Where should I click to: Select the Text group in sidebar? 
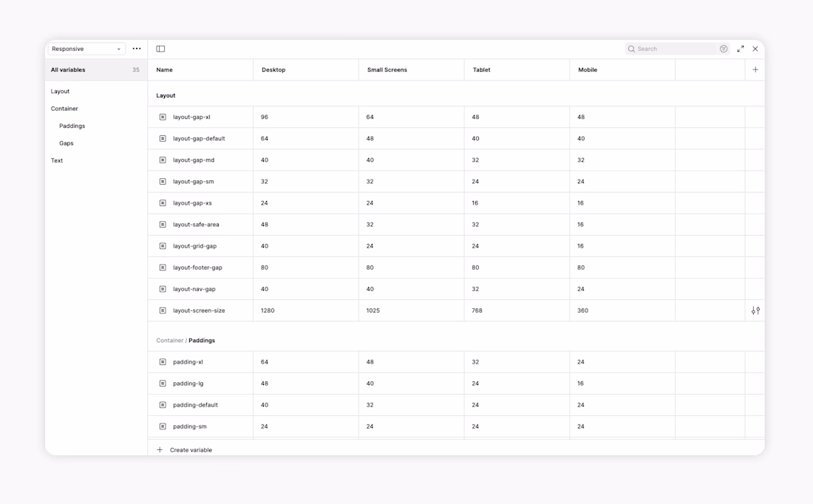(x=57, y=160)
